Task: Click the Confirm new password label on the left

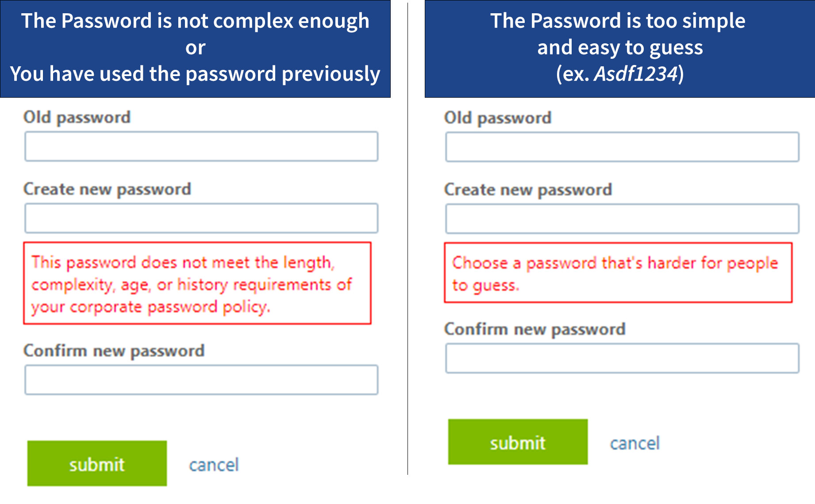Action: point(114,351)
